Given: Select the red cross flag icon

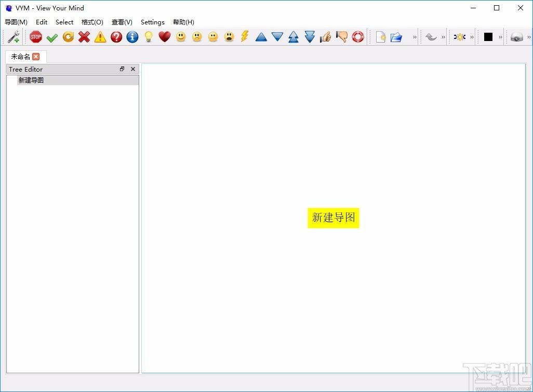Looking at the screenshot, I should [x=84, y=37].
